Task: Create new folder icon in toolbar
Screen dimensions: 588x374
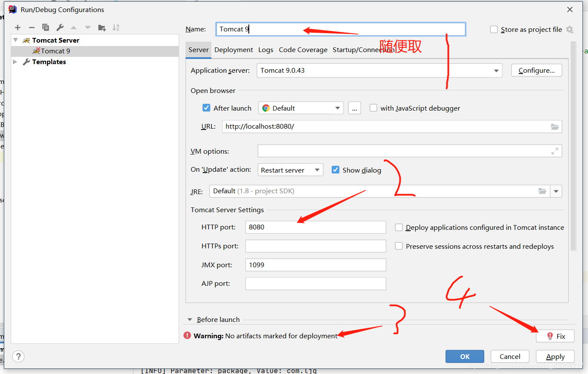Action: (x=102, y=28)
